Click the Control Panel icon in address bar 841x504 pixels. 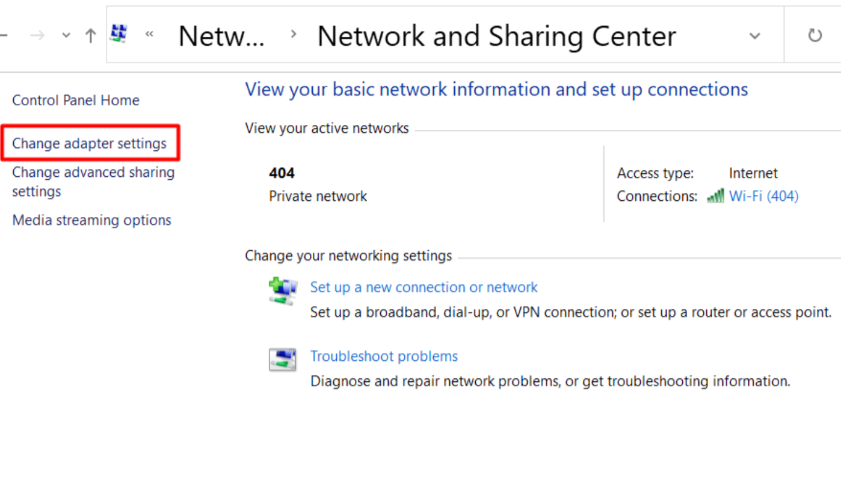119,34
